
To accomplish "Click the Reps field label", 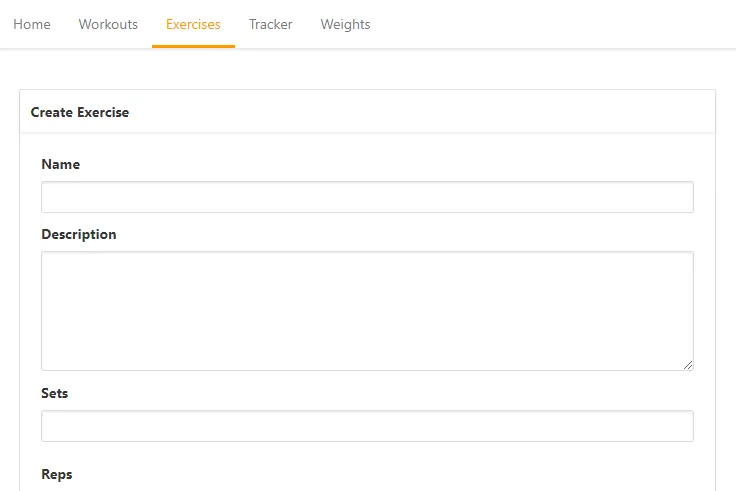I will pyautogui.click(x=56, y=474).
